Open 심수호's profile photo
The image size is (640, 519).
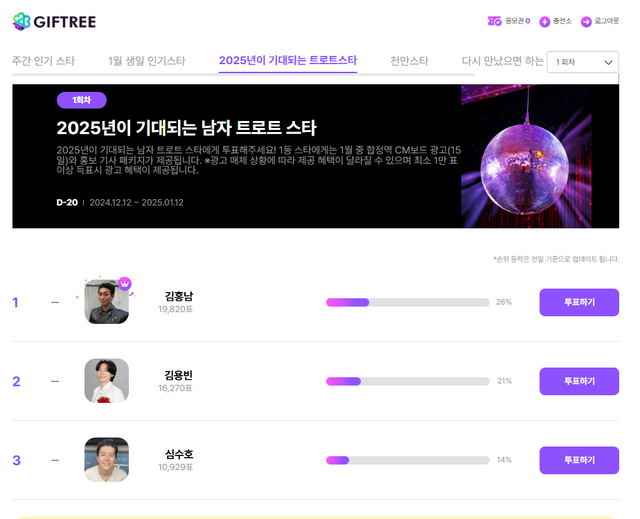(x=107, y=460)
